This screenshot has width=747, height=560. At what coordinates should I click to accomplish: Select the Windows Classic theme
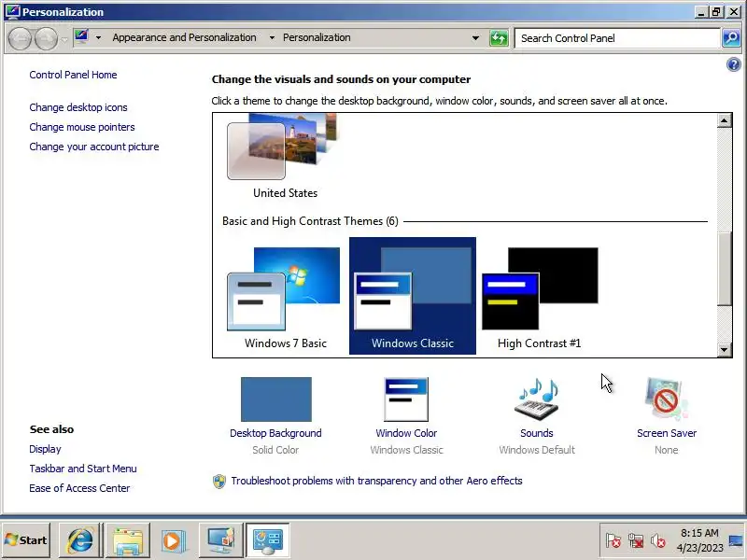pyautogui.click(x=413, y=296)
